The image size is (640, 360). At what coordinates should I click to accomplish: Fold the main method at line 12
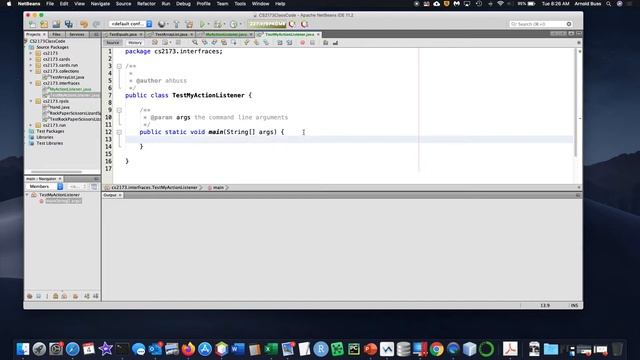(x=119, y=132)
